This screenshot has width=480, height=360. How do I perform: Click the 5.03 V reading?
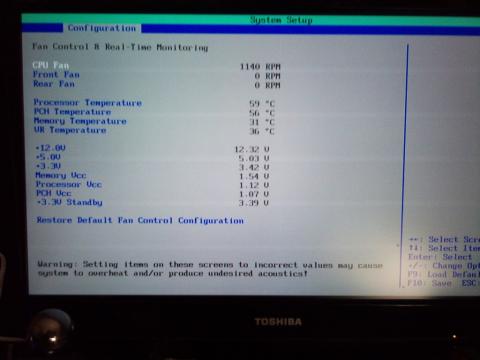click(254, 158)
